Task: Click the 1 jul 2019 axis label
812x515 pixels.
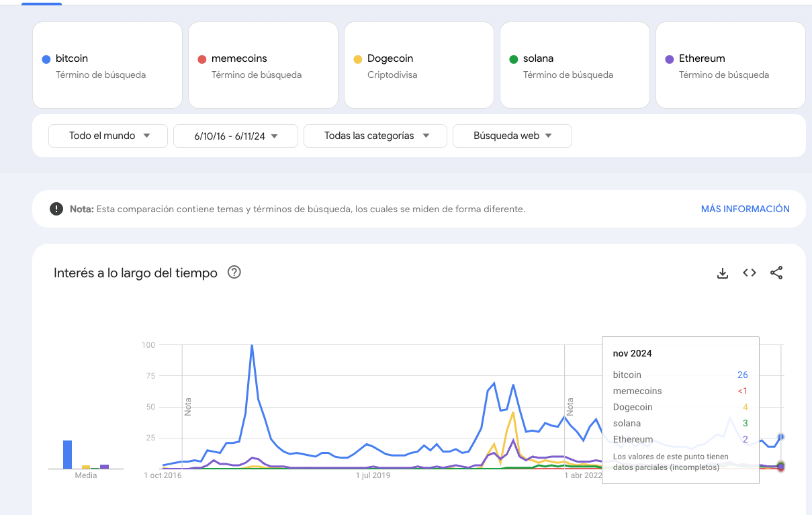Action: [373, 475]
